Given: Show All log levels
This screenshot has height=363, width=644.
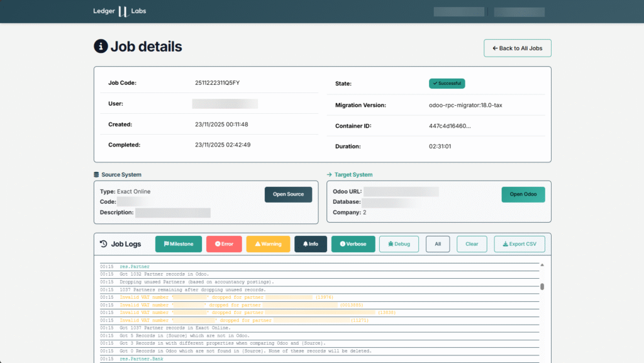Looking at the screenshot, I should tap(438, 244).
